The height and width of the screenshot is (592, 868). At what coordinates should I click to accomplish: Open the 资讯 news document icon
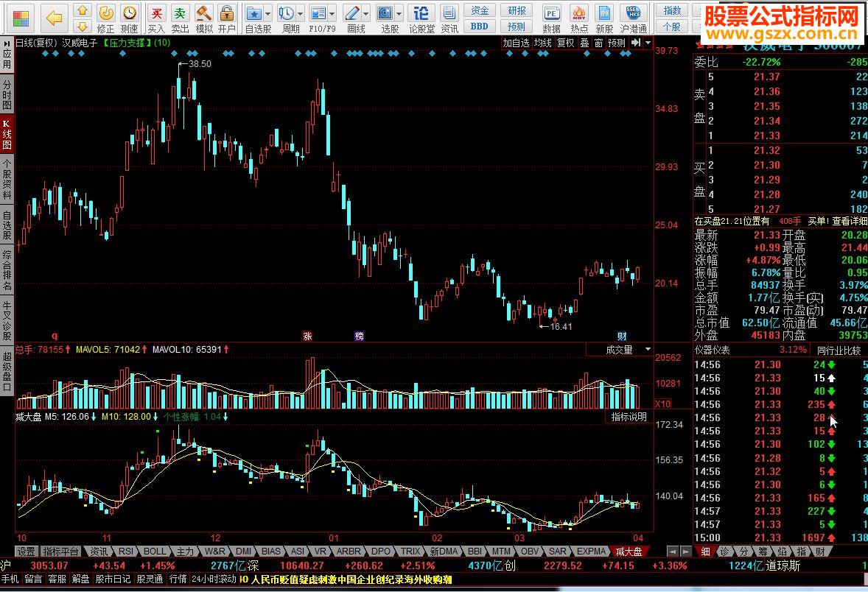[x=449, y=13]
